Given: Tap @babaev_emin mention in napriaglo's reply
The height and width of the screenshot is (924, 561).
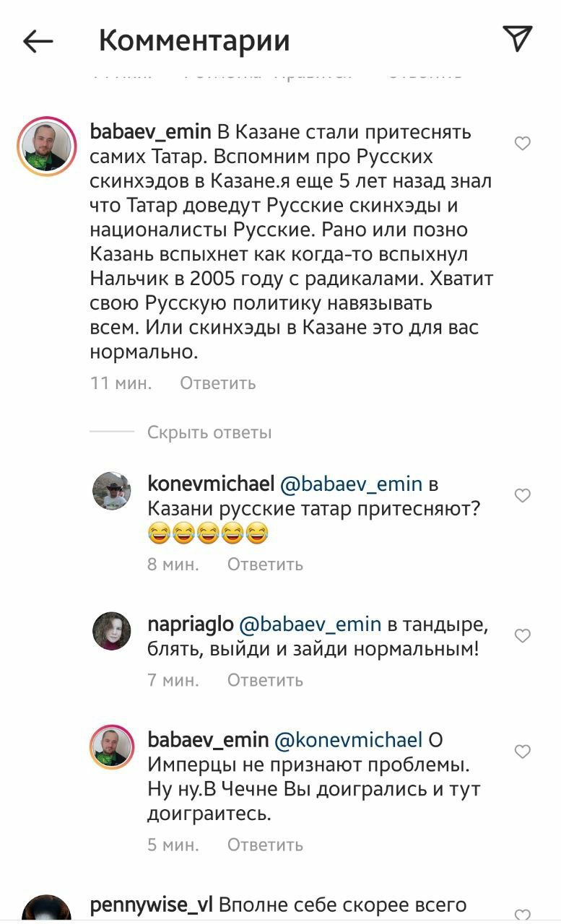Looking at the screenshot, I should (x=310, y=623).
